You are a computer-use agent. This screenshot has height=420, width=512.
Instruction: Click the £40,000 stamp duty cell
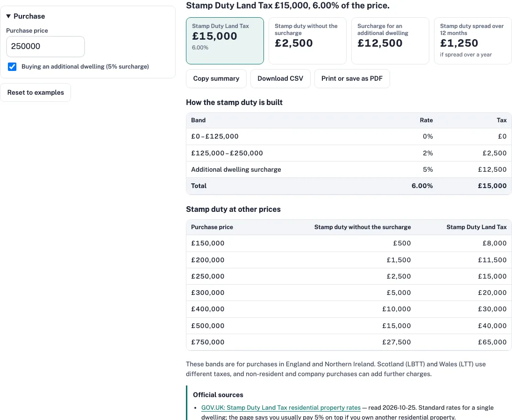click(x=492, y=326)
